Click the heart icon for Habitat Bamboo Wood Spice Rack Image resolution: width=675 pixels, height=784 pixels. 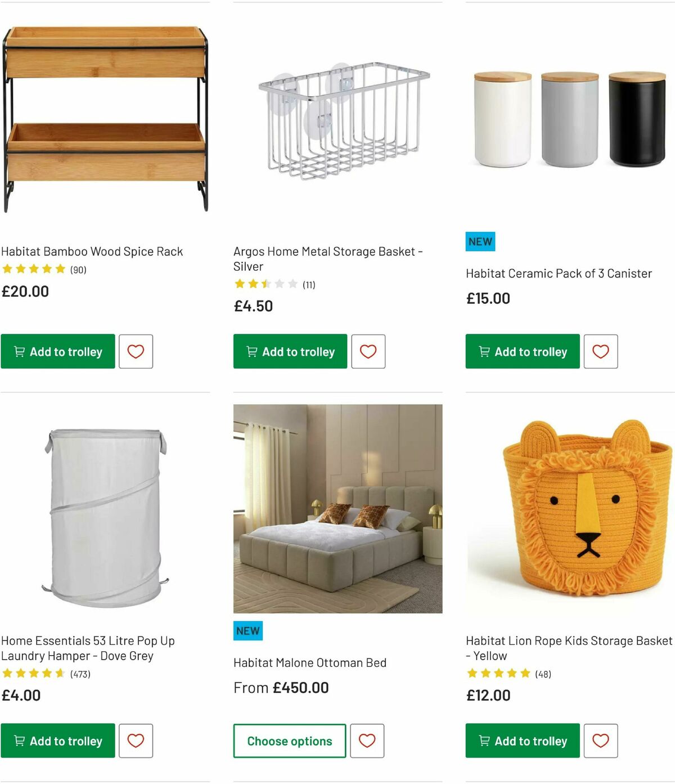pos(136,351)
